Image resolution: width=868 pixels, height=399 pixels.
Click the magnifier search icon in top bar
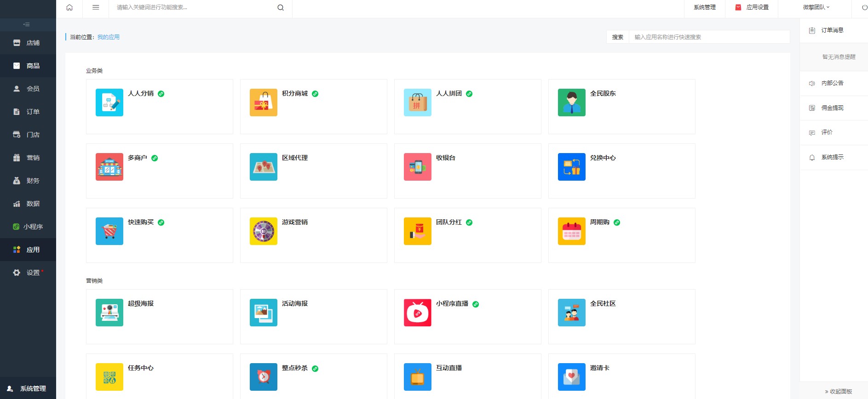[x=281, y=7]
